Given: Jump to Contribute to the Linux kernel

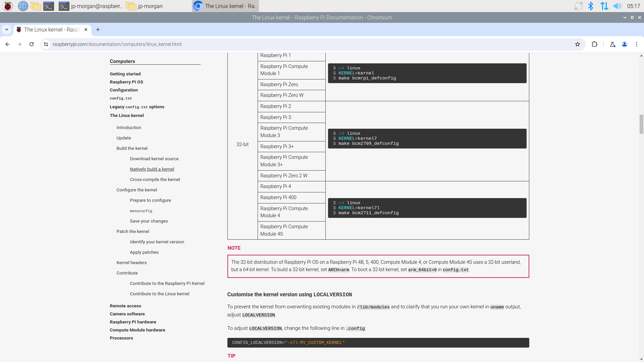Looking at the screenshot, I should (x=160, y=294).
